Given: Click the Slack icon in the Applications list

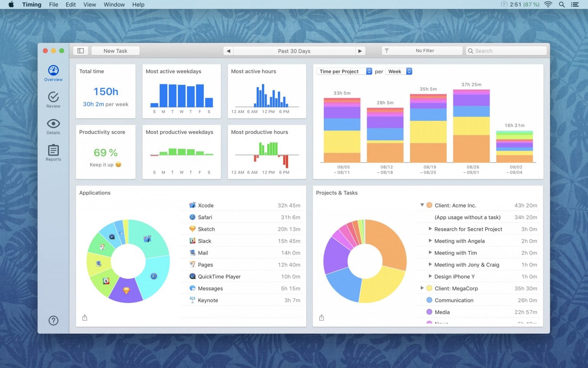Looking at the screenshot, I should point(192,241).
